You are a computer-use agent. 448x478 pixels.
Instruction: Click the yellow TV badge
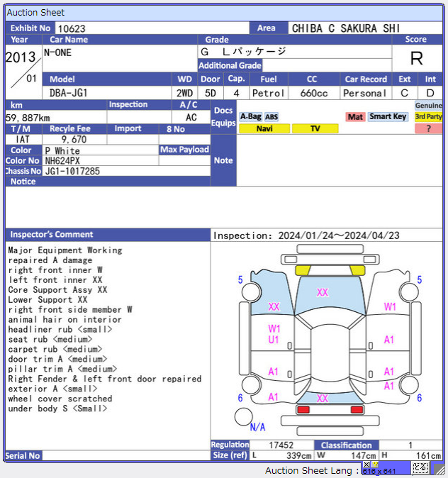315,128
